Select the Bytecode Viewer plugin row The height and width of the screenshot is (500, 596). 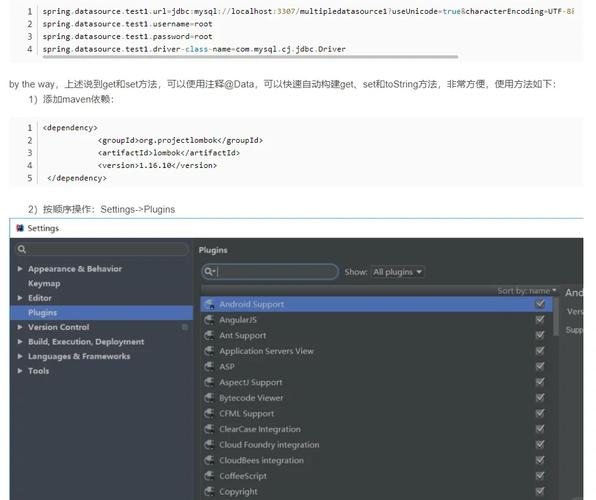click(x=376, y=398)
